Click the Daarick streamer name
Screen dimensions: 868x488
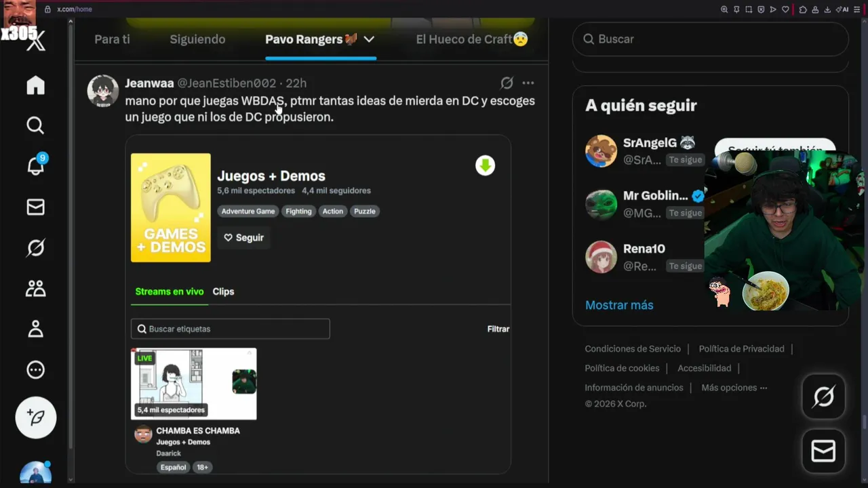pyautogui.click(x=169, y=453)
